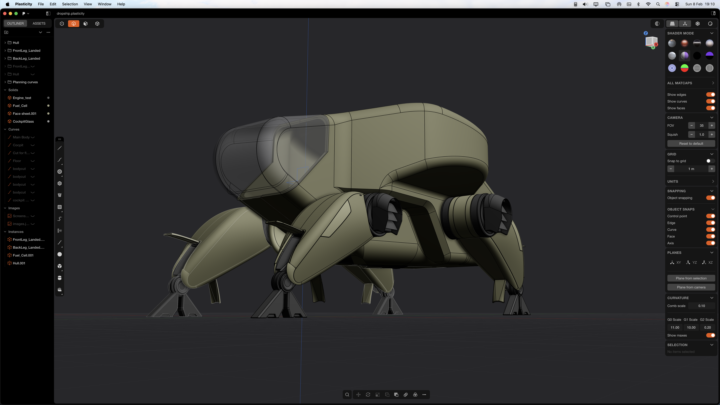Click the move icon in bottom toolbar
Image resolution: width=720 pixels, height=405 pixels.
359,394
